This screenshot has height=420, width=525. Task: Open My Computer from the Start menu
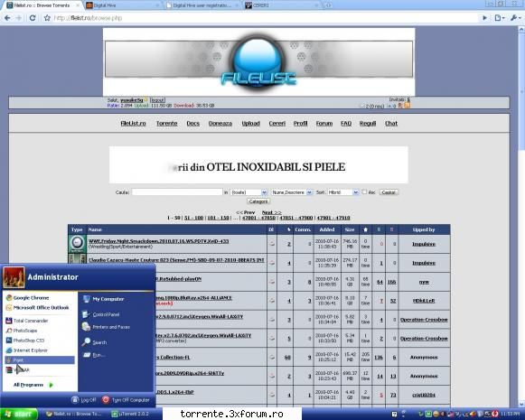pyautogui.click(x=103, y=299)
